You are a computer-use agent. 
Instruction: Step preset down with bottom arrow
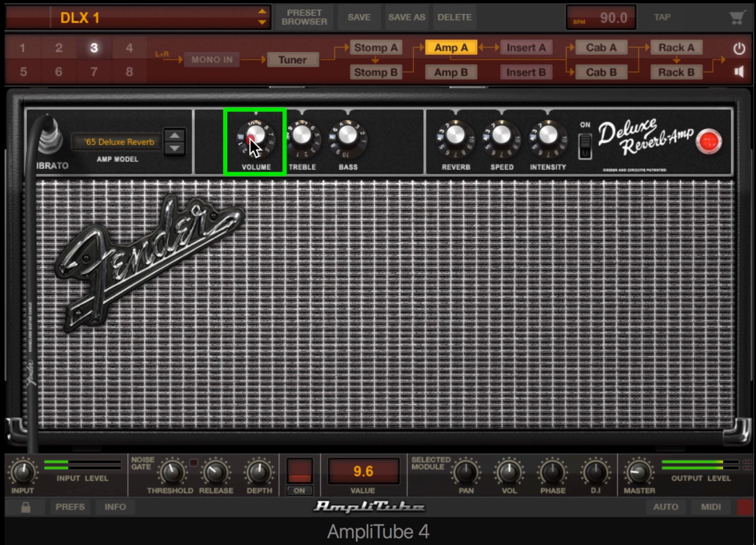point(262,22)
